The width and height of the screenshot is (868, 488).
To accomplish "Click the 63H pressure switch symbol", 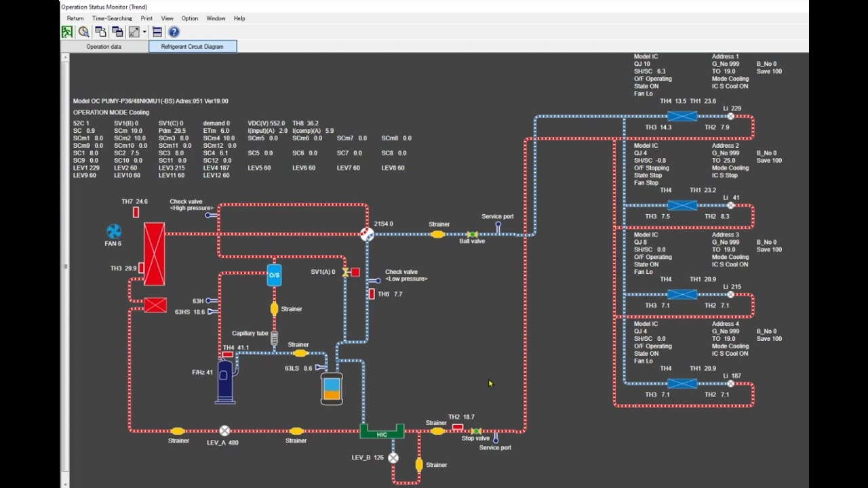I will tap(212, 300).
